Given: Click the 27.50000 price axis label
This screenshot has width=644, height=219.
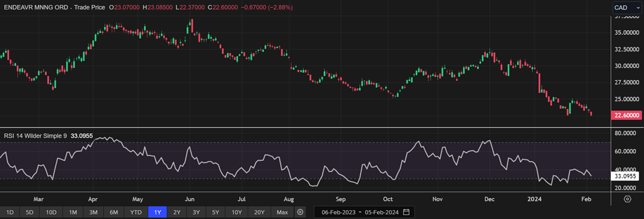Looking at the screenshot, I should tap(627, 83).
